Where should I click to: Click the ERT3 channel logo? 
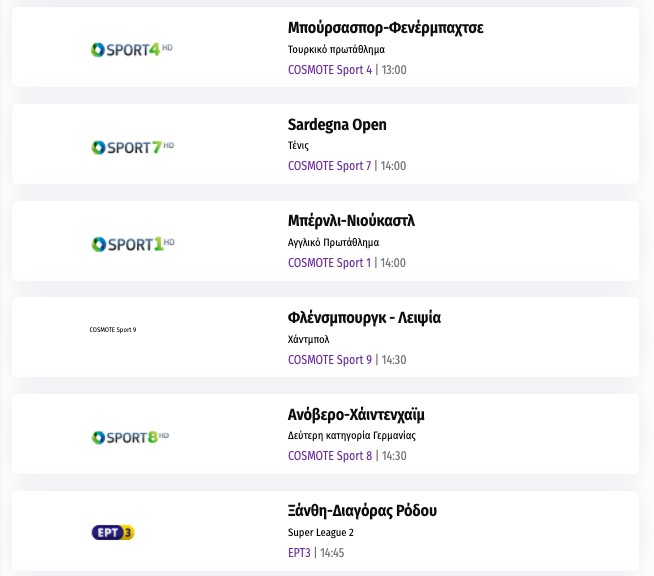click(x=112, y=532)
